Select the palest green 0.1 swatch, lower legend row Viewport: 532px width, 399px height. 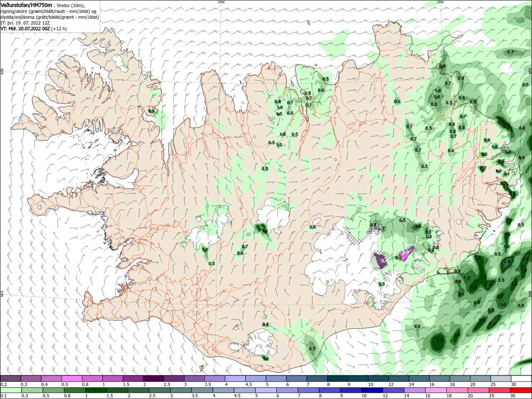[10, 390]
